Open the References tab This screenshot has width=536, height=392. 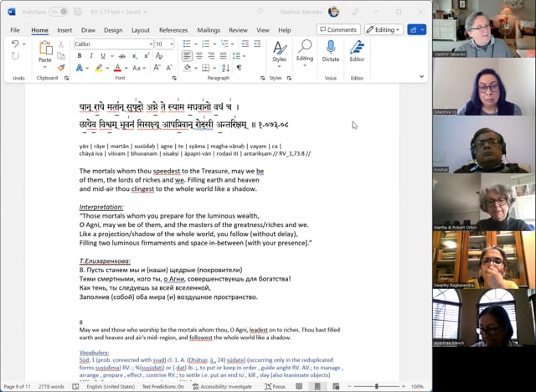[x=173, y=30]
